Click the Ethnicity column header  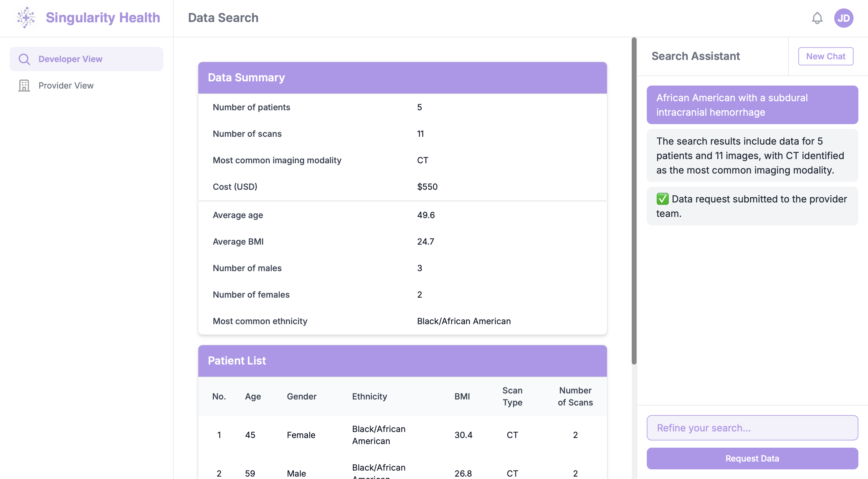pos(369,396)
